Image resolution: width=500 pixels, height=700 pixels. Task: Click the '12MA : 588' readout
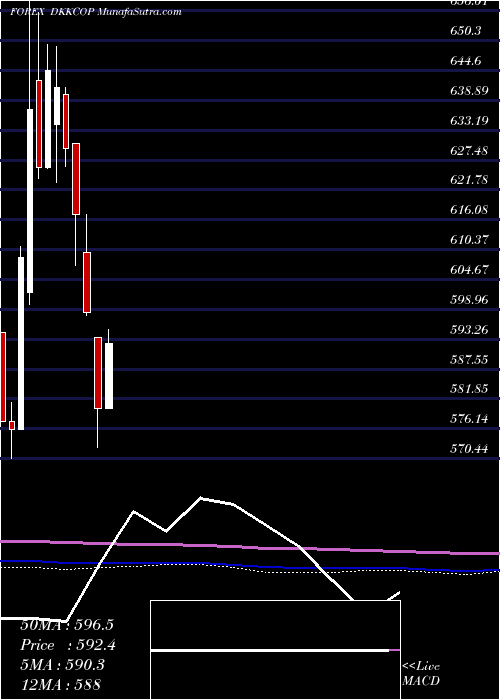60,684
